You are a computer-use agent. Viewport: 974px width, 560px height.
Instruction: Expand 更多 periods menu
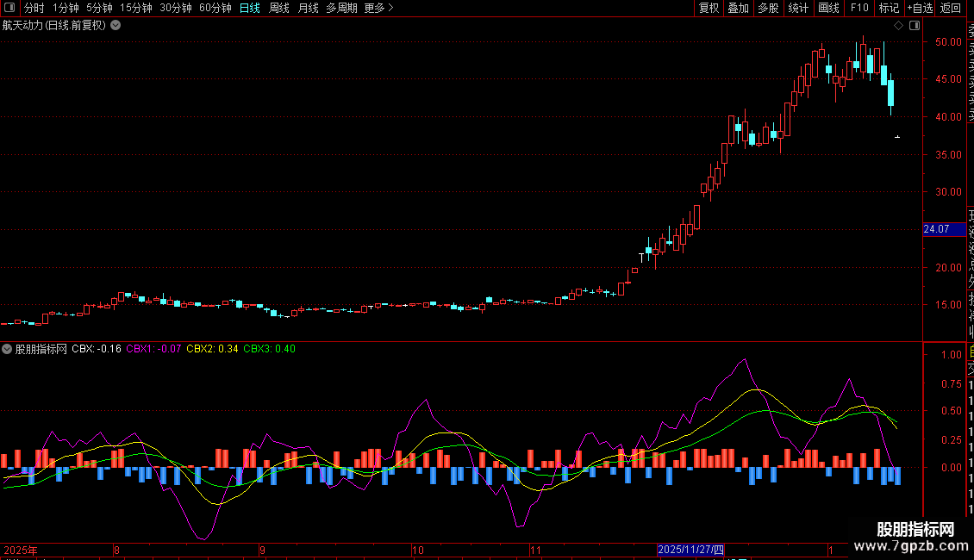pos(378,8)
